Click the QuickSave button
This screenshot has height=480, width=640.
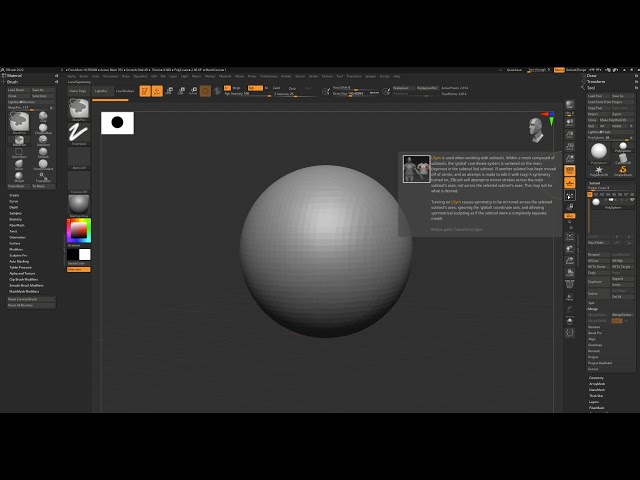coord(514,70)
